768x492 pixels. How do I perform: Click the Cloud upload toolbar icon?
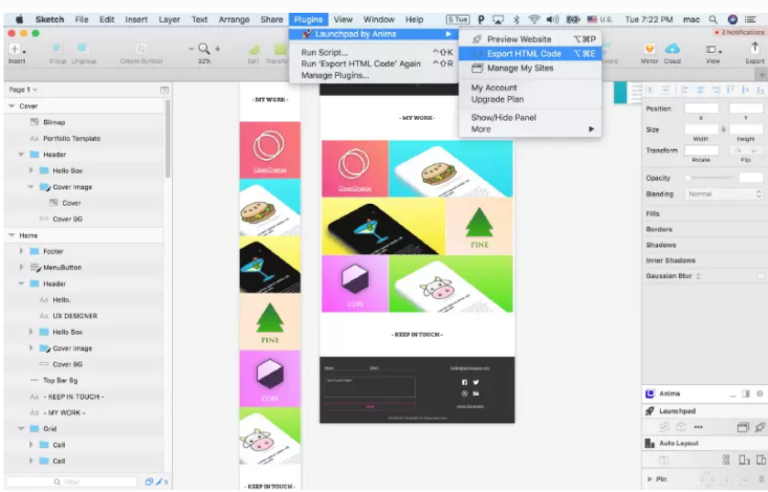point(672,49)
